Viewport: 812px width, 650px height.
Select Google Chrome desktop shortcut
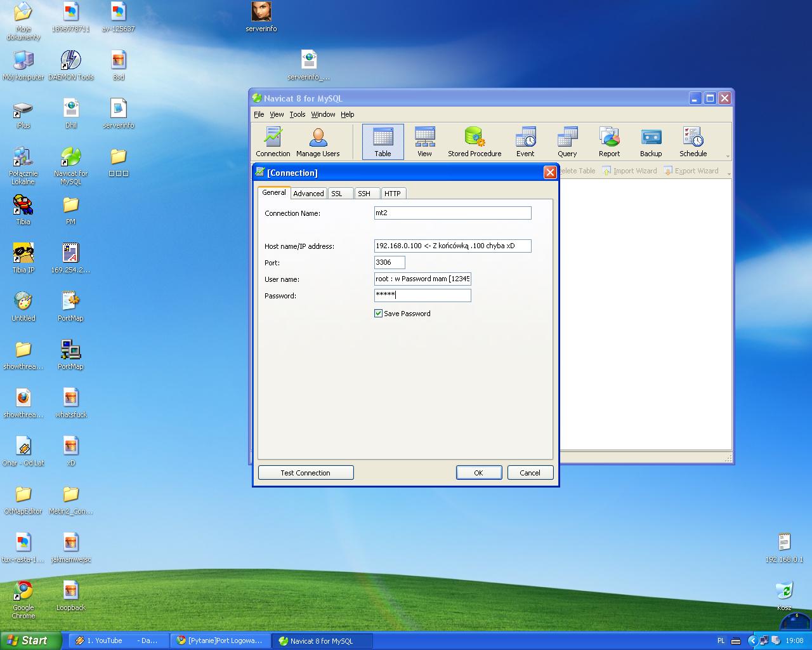click(x=23, y=599)
